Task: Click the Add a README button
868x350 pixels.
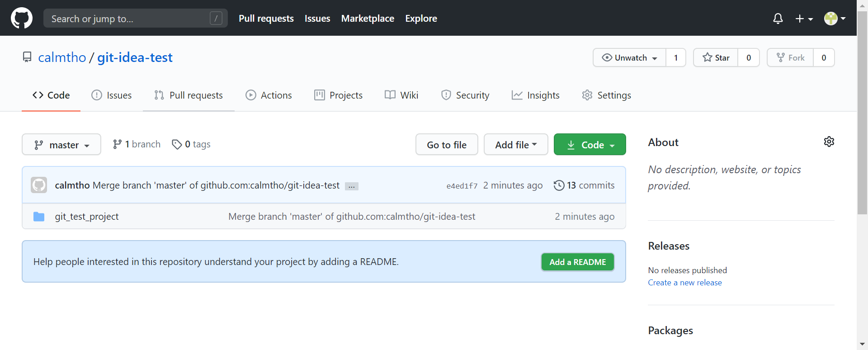Action: [578, 262]
